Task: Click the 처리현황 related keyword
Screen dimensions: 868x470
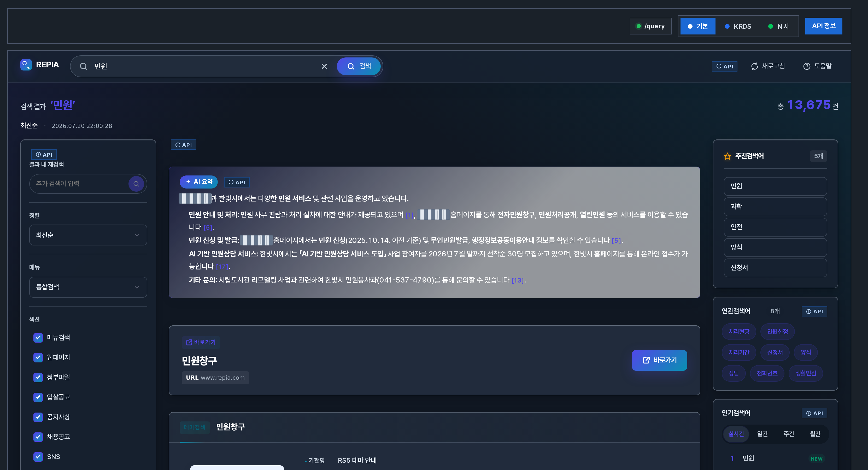Action: 739,332
